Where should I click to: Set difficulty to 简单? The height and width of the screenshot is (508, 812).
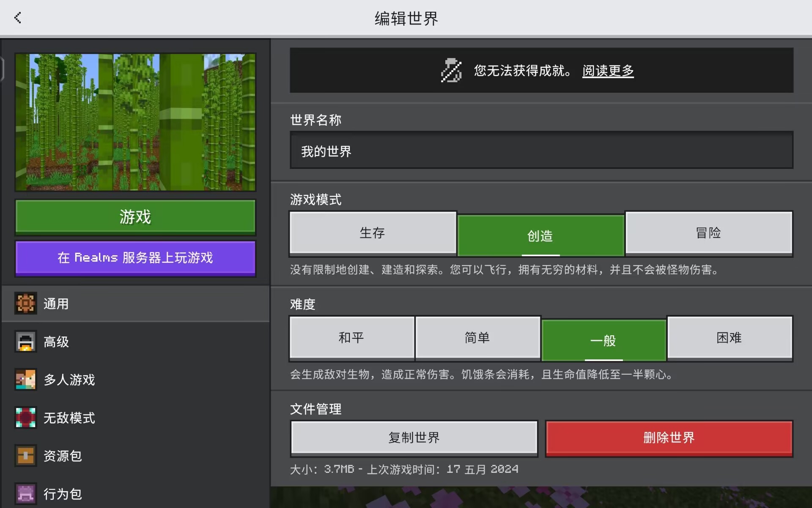point(477,338)
